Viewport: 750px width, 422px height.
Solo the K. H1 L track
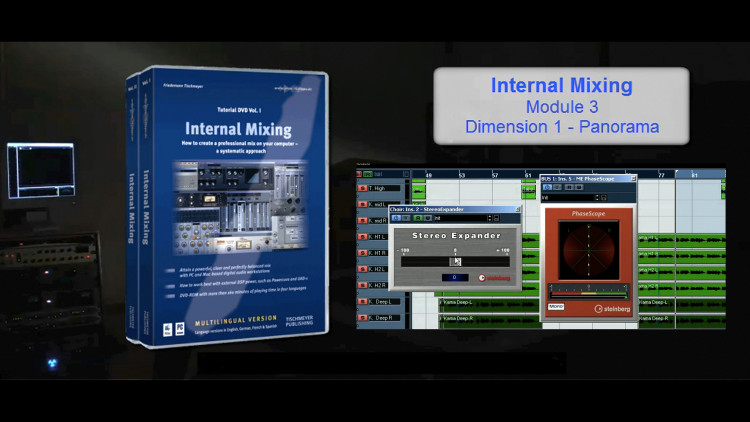tap(363, 237)
